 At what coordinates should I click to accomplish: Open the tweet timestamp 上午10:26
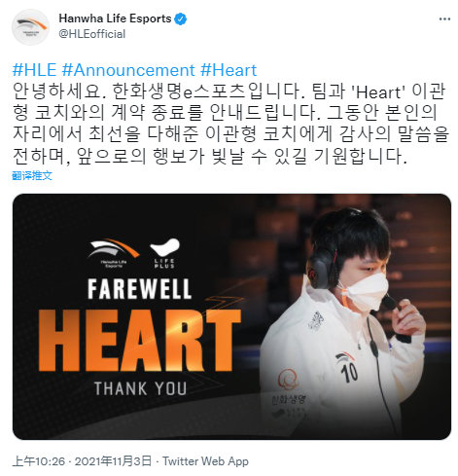point(39,460)
